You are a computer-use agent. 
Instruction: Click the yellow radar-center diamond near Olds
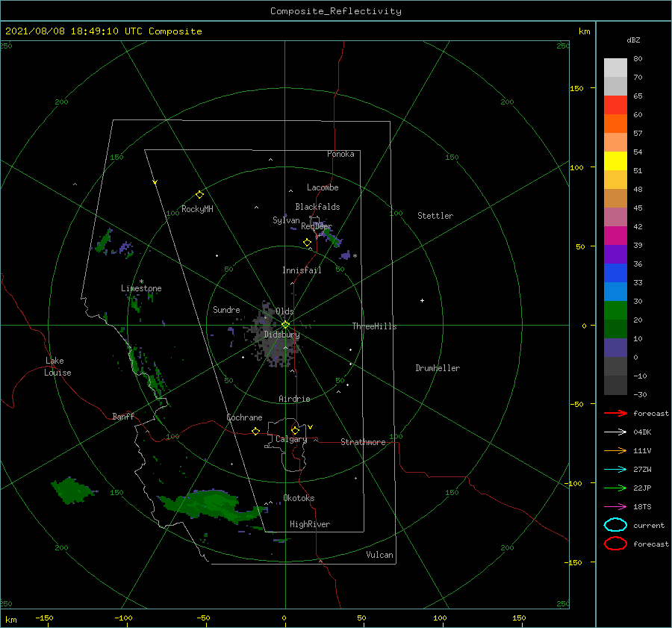pos(285,325)
